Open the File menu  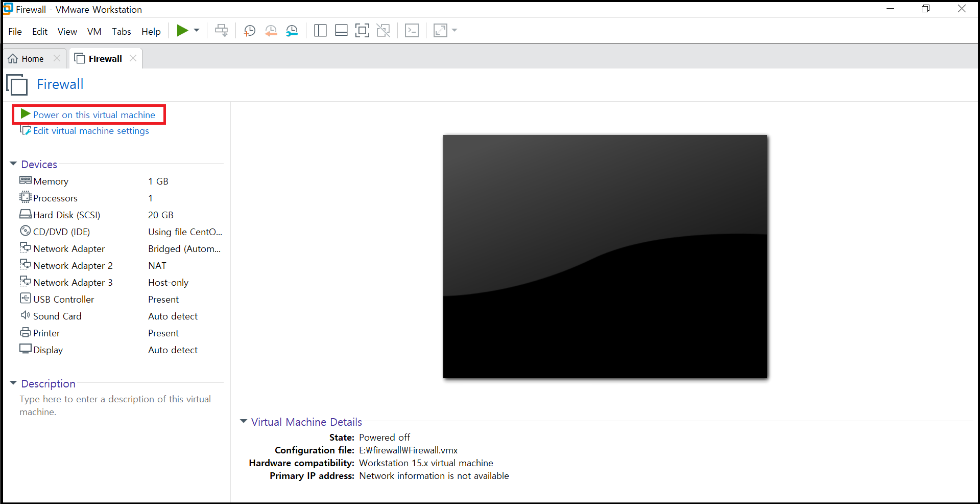(x=15, y=32)
